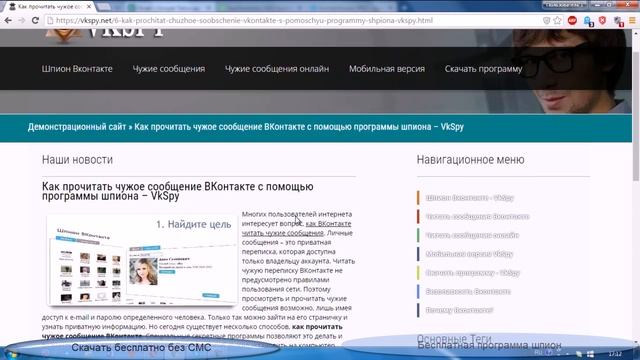
Task: Open Чужие сообщения menu item
Action: 169,69
